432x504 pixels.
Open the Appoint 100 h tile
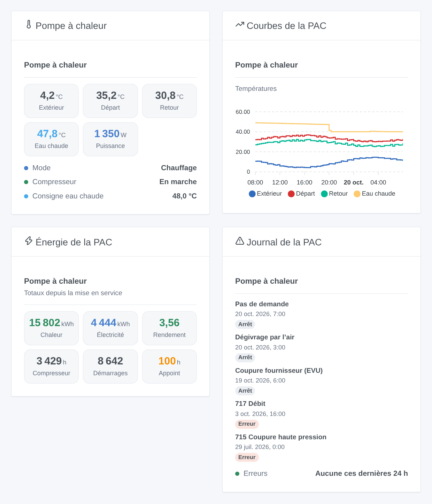169,367
